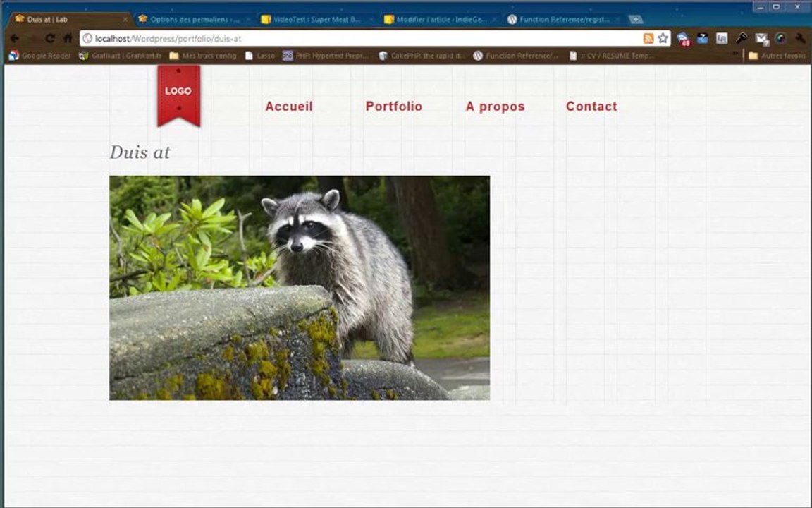Screen dimensions: 812x508
Task: Open the 'Function Reference/...' bookmark
Action: (516, 56)
